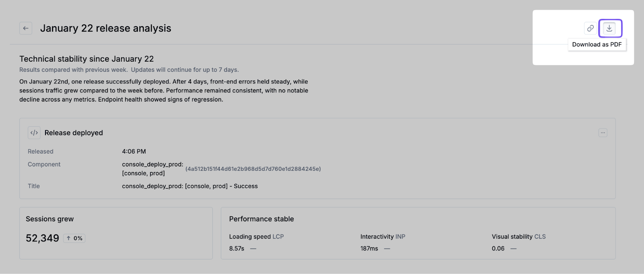Click the up arrow in the sessions badge
Image resolution: width=644 pixels, height=274 pixels.
point(69,238)
